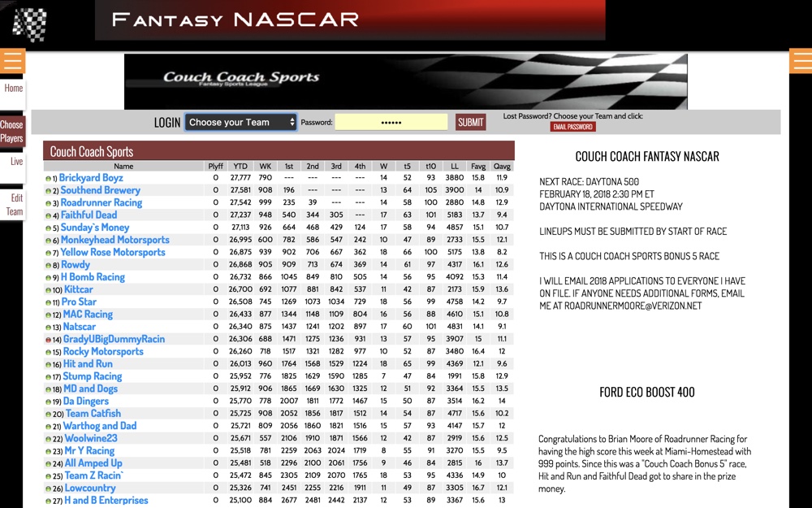Click the Couch Coach Sports table title
The width and height of the screenshot is (812, 508).
click(x=92, y=152)
